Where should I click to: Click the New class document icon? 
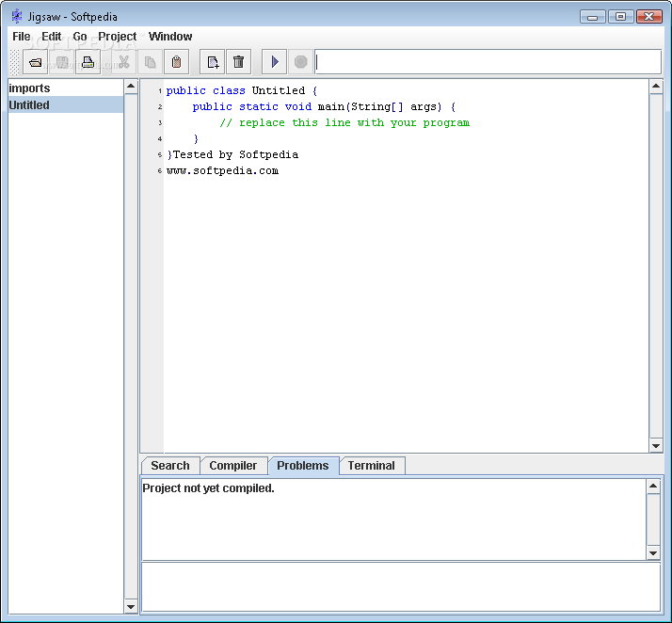[213, 62]
